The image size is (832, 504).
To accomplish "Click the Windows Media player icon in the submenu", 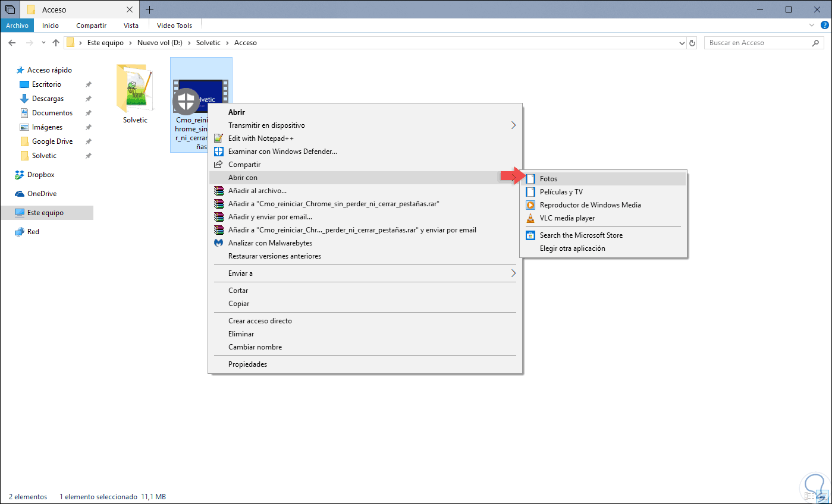I will tap(530, 205).
